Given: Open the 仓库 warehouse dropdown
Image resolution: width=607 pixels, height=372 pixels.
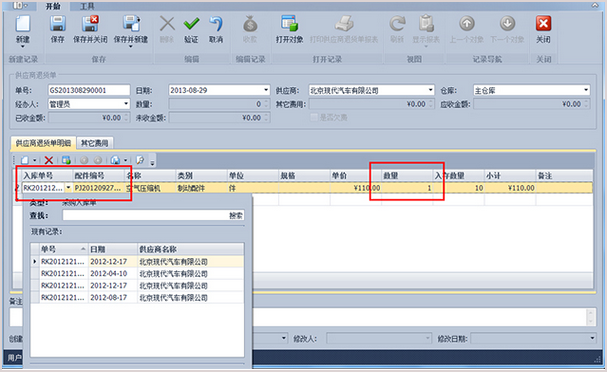Looking at the screenshot, I should point(586,90).
